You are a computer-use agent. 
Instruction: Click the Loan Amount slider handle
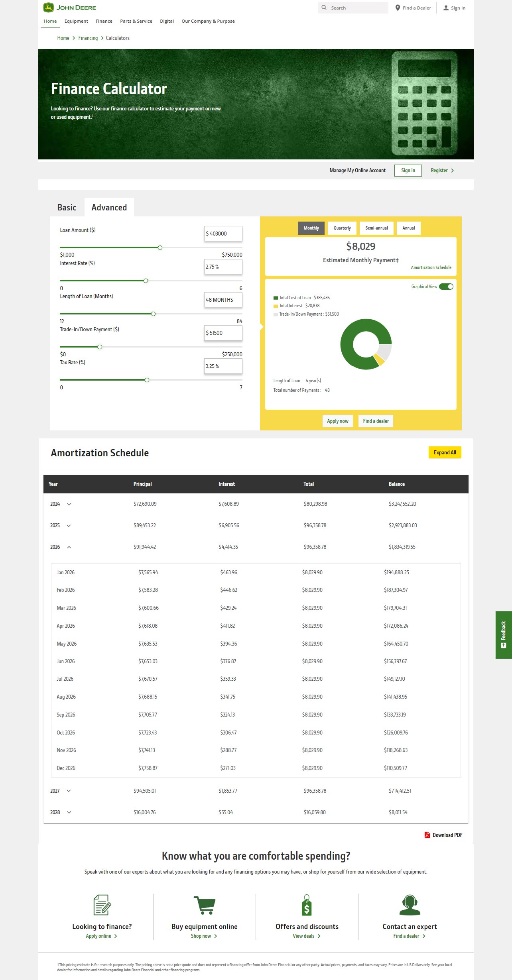point(160,248)
